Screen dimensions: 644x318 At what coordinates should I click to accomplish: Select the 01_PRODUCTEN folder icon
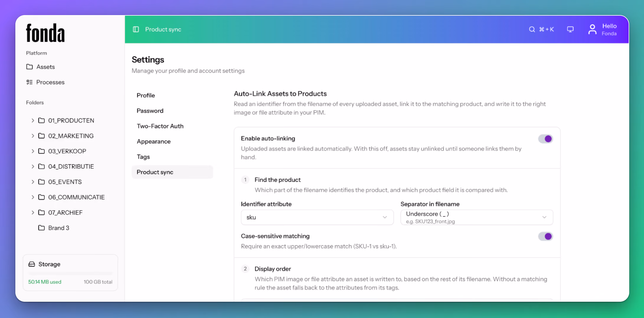tap(42, 120)
